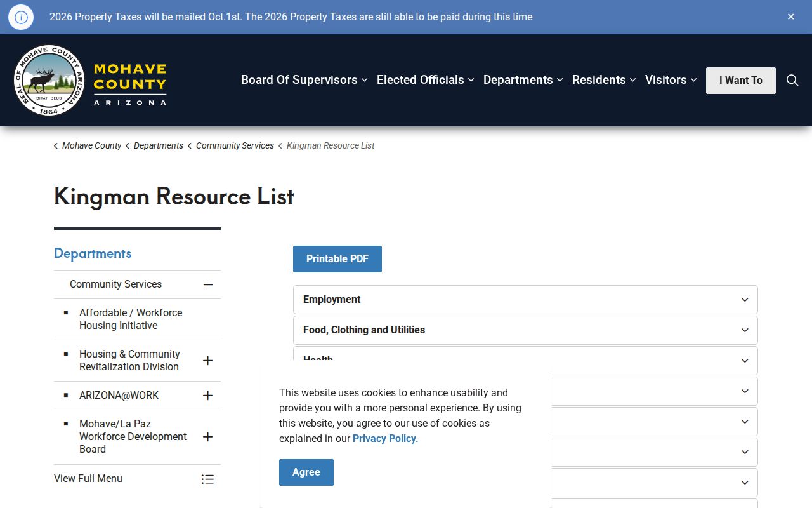Expand ARIZONA@WORK submenu plus icon
Image resolution: width=812 pixels, height=508 pixels.
pyautogui.click(x=207, y=396)
